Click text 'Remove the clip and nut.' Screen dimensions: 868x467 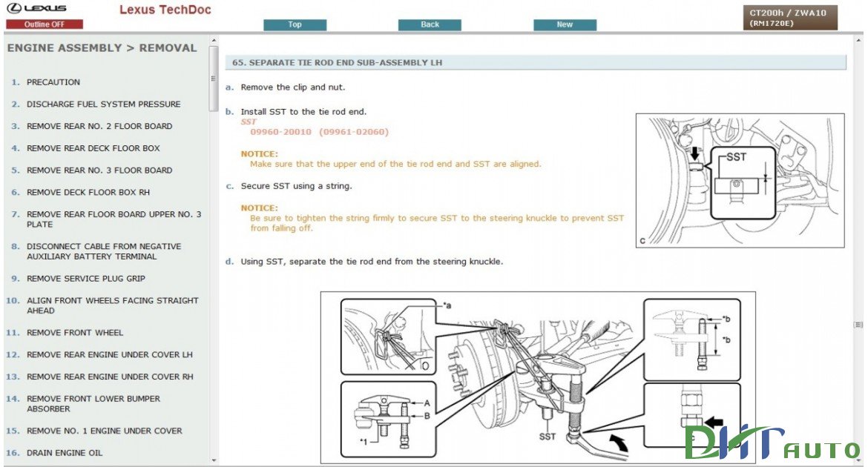click(x=293, y=87)
